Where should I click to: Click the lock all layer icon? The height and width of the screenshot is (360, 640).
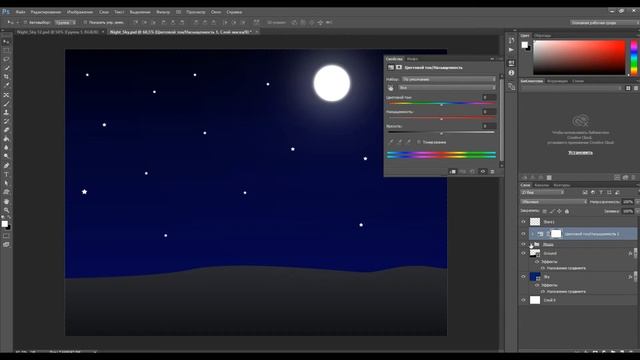567,211
